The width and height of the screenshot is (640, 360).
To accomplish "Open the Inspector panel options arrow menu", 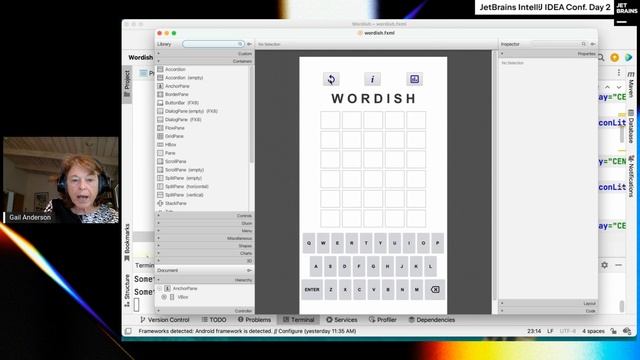I will click(x=593, y=44).
